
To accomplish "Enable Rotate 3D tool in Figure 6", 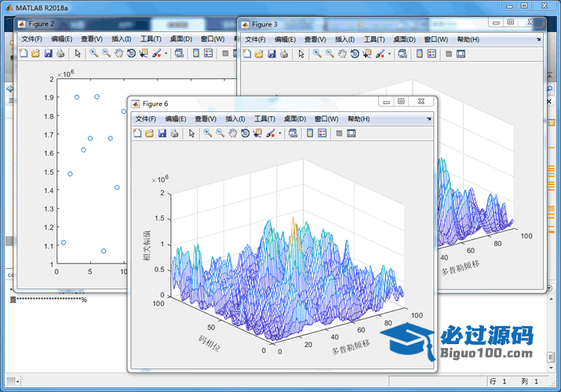I will [245, 133].
